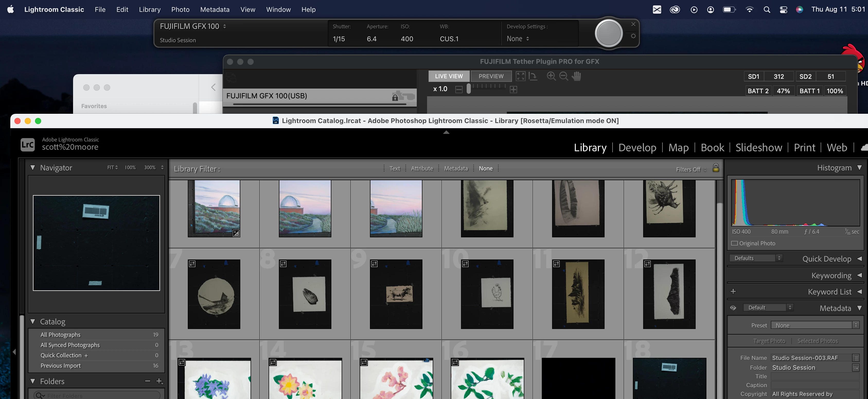Toggle fullscreen live view icon

pyautogui.click(x=520, y=76)
